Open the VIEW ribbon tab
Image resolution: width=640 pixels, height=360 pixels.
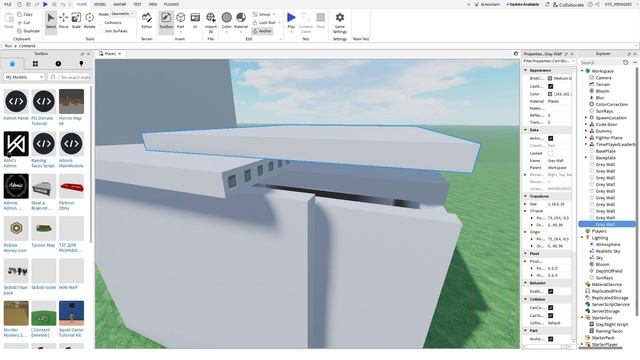(x=153, y=4)
